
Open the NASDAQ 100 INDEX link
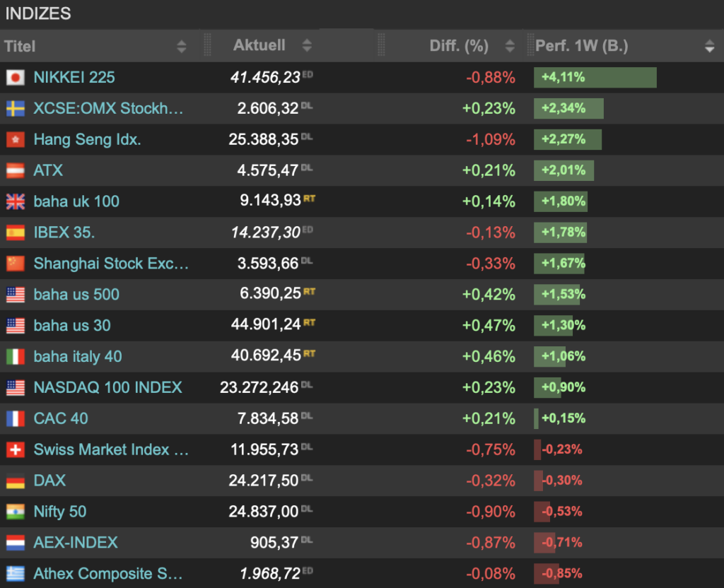(x=108, y=388)
